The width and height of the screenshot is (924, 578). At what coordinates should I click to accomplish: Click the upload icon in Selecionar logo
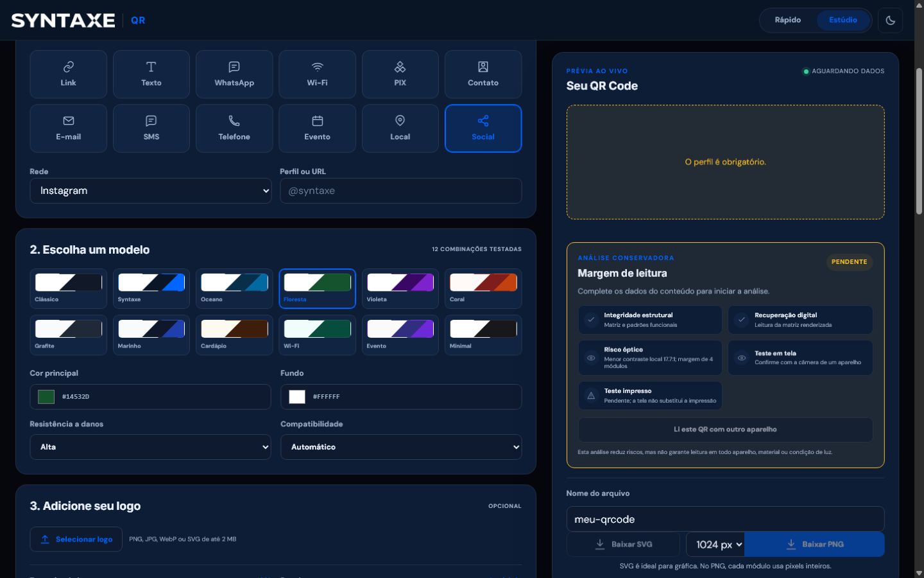tap(45, 539)
